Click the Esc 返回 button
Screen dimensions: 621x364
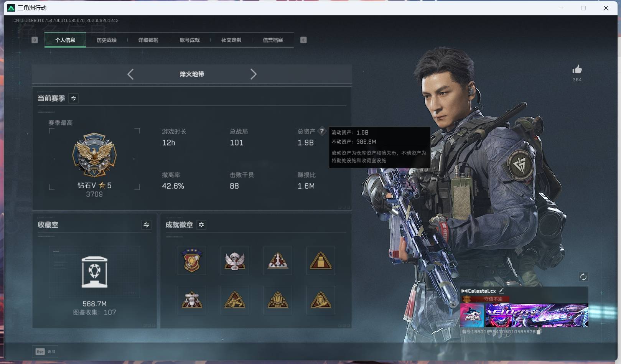pyautogui.click(x=45, y=351)
